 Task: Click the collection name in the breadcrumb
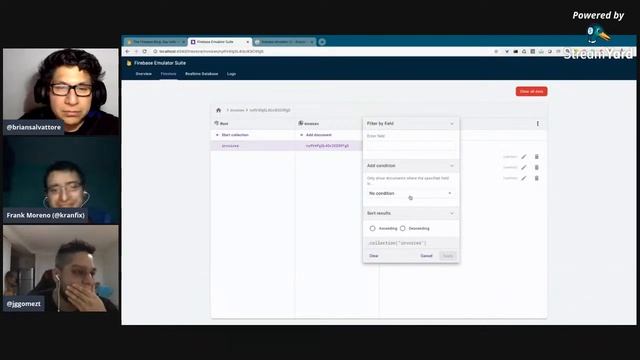click(x=237, y=110)
